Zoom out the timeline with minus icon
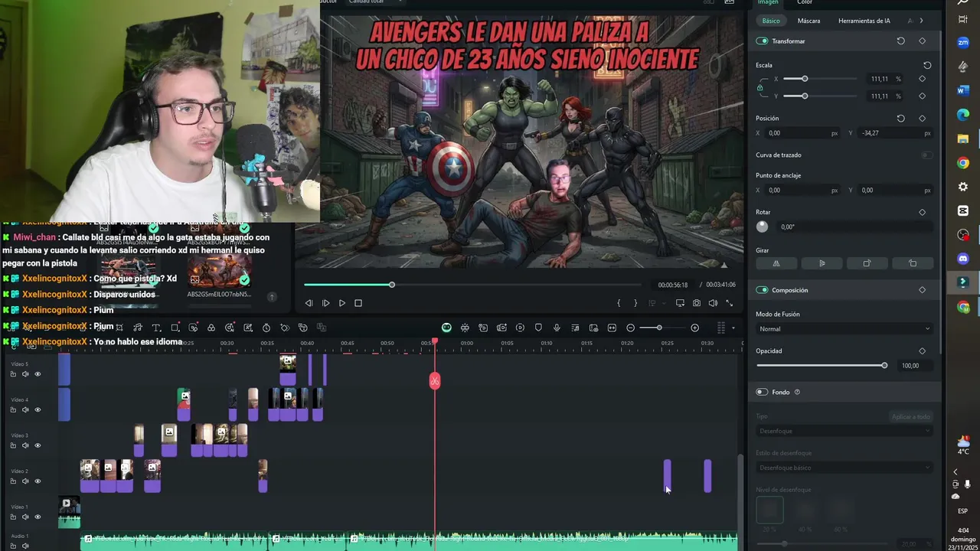Screen dimensions: 980x551 630,328
